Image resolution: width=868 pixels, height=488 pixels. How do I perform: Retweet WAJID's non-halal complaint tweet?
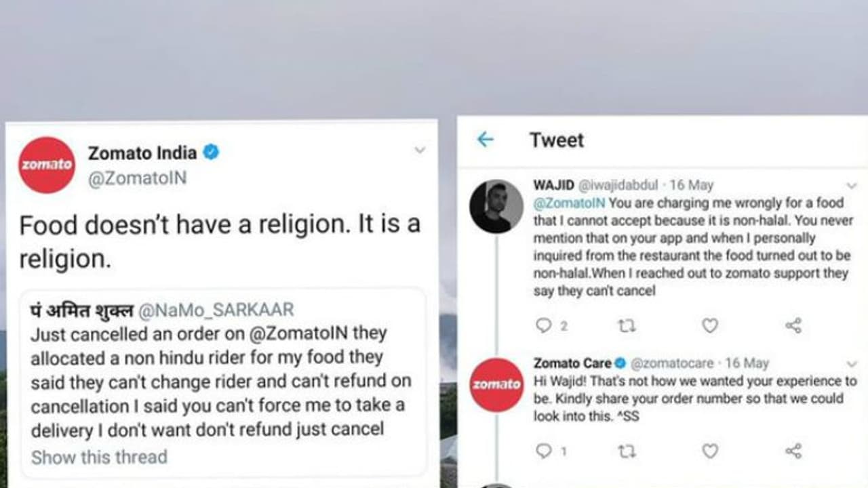click(x=627, y=326)
